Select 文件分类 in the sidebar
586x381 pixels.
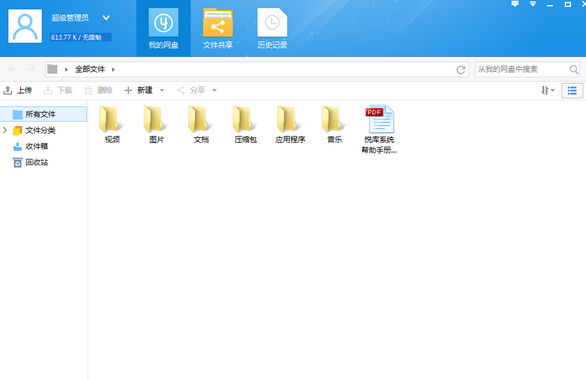click(x=40, y=130)
